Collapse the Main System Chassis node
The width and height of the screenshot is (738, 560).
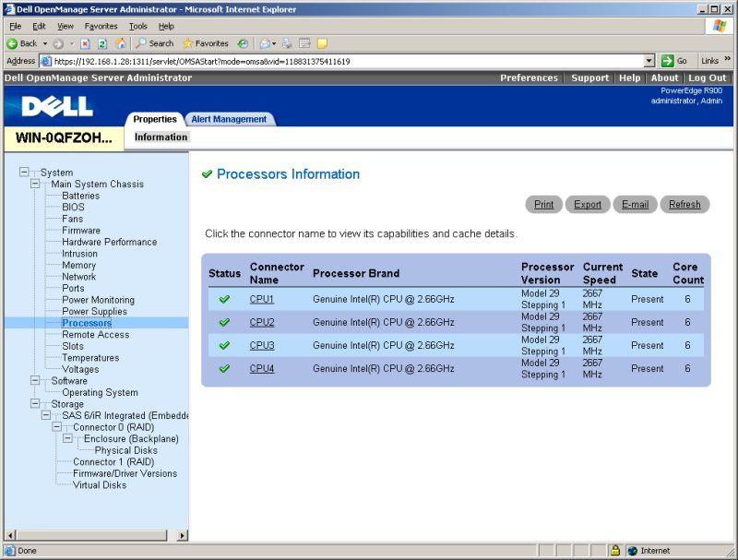click(x=35, y=184)
